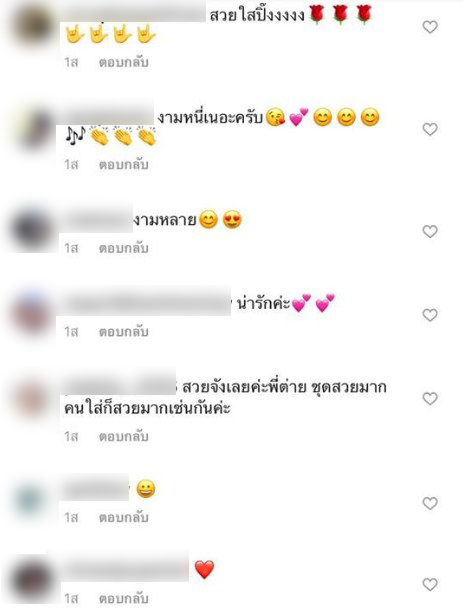This screenshot has width=463, height=610.
Task: Like the comment with clapping hands emojis
Action: click(x=430, y=129)
